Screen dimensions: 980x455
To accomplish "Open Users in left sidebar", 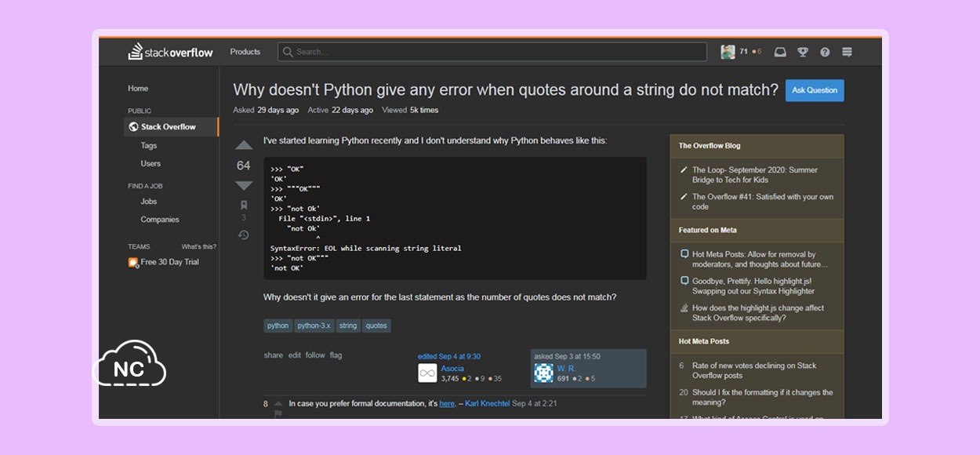I will point(151,163).
